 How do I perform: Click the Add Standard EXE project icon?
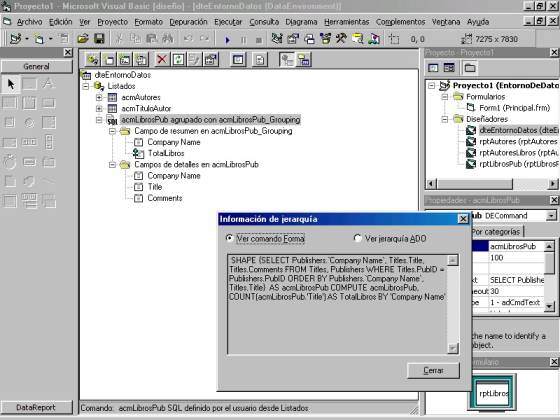coord(15,39)
